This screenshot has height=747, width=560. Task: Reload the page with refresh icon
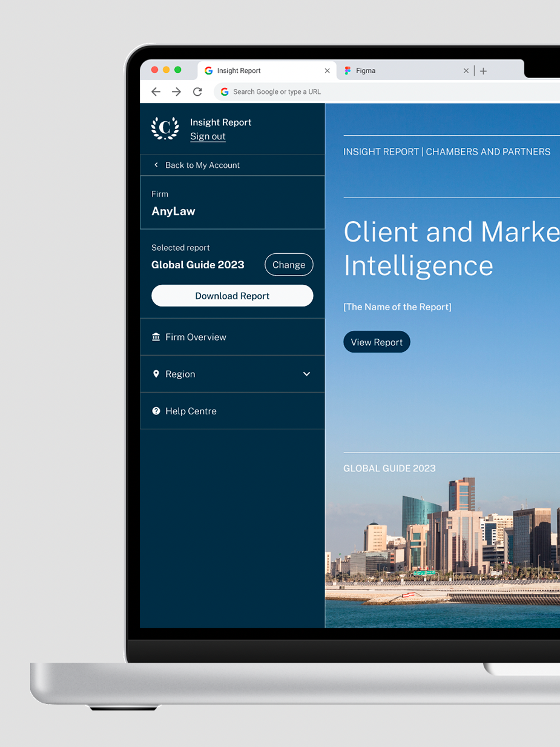(197, 91)
